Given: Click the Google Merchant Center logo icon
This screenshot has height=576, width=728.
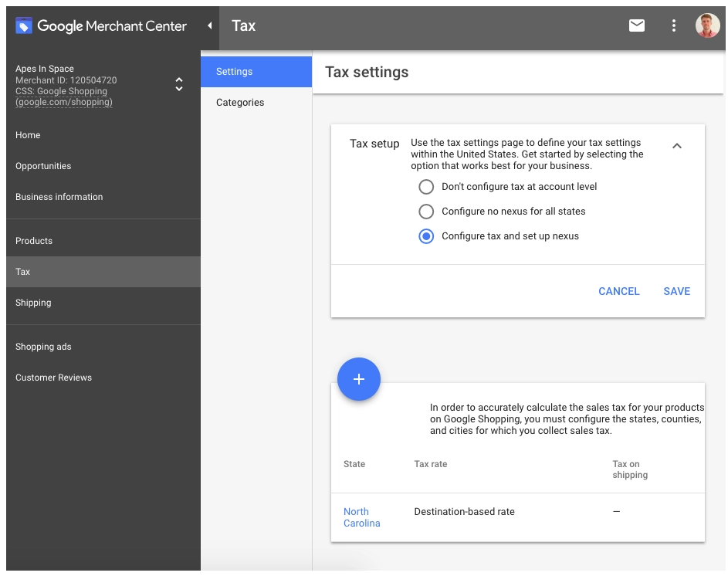Looking at the screenshot, I should pos(24,25).
